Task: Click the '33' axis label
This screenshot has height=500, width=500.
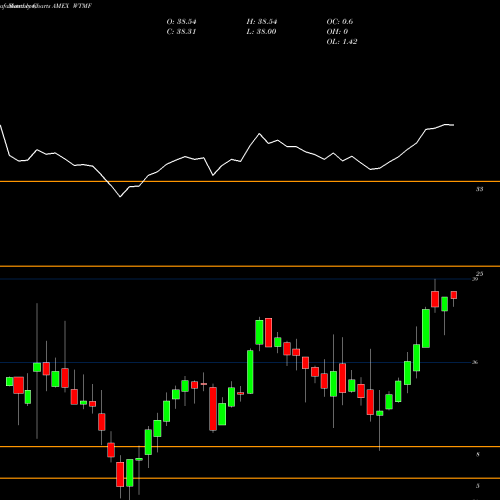Action: click(x=479, y=189)
